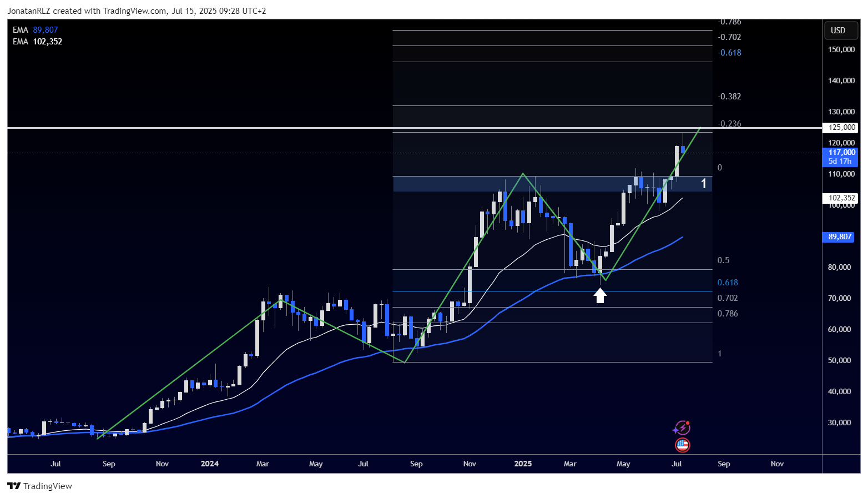Click the 130,000 price axis value

click(x=841, y=112)
